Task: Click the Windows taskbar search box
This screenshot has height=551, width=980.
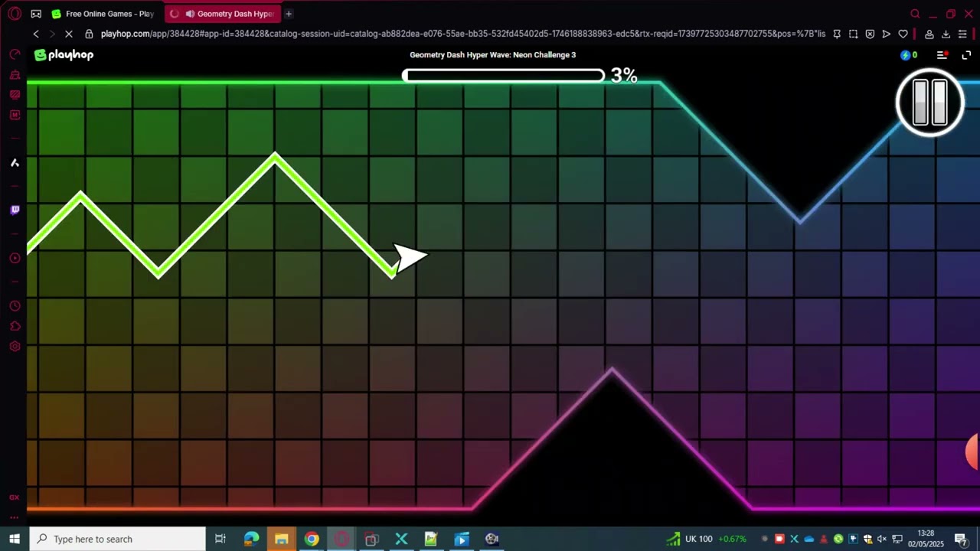Action: (x=118, y=539)
